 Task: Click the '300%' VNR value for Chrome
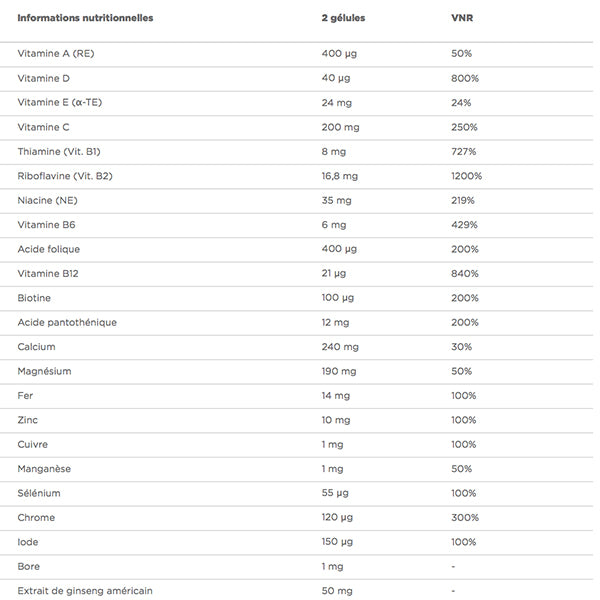465,518
